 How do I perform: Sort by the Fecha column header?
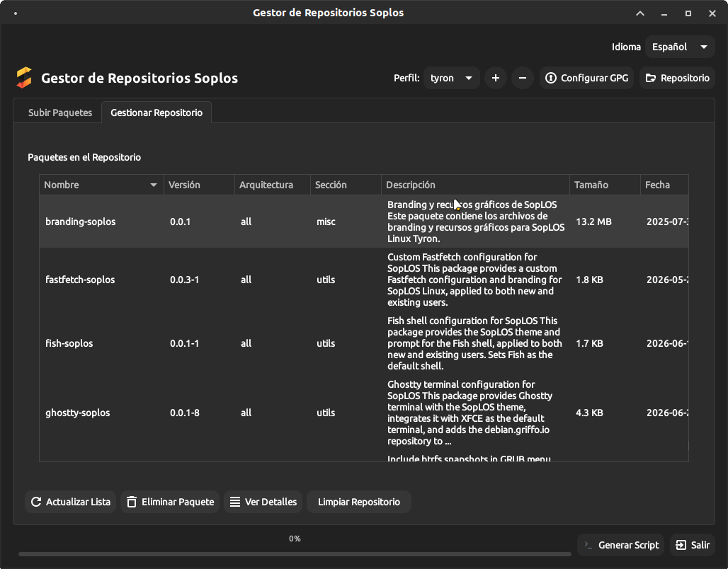tap(664, 185)
